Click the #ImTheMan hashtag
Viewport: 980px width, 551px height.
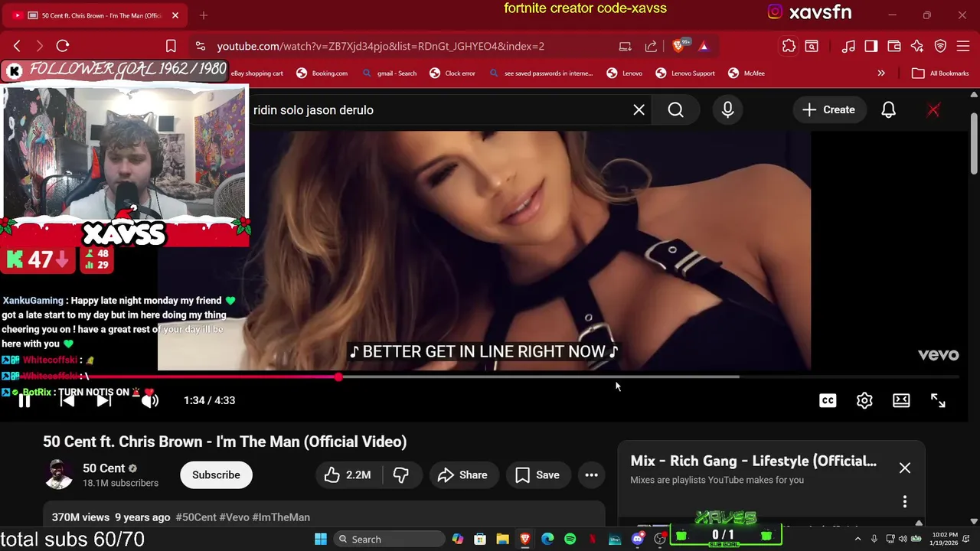pos(281,517)
